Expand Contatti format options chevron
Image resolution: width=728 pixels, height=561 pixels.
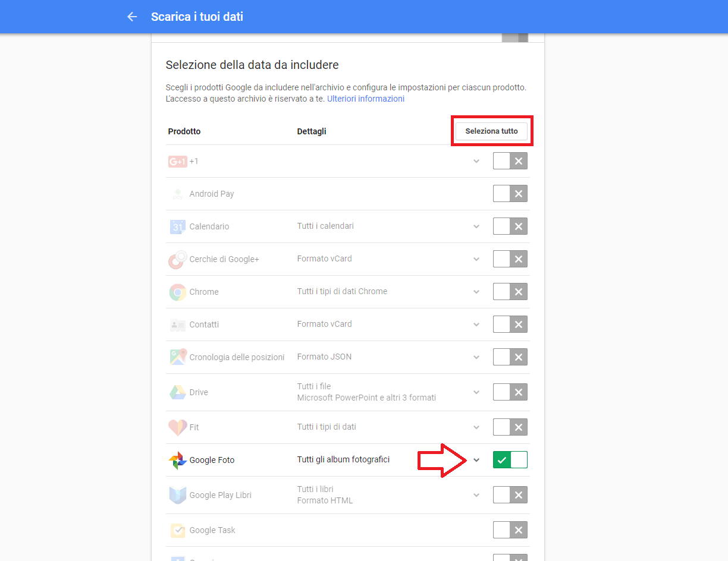click(476, 324)
